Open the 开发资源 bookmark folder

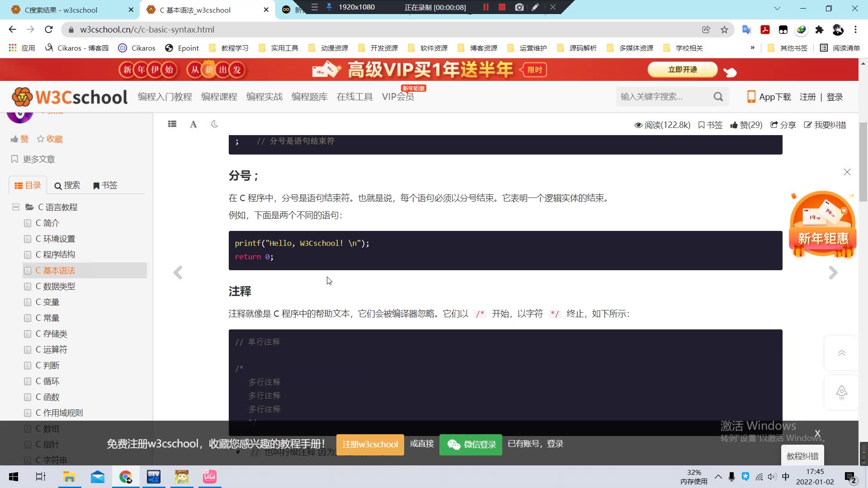coord(378,48)
